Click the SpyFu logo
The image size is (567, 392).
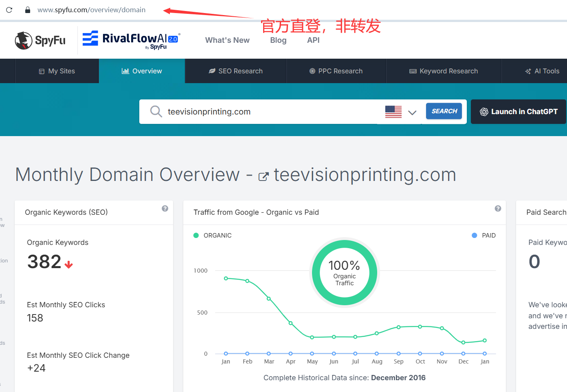pos(40,40)
